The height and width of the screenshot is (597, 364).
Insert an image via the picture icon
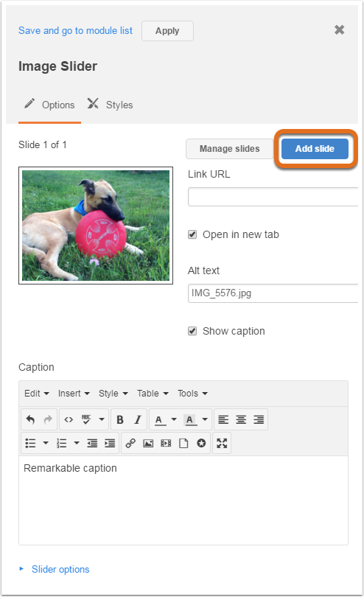148,443
